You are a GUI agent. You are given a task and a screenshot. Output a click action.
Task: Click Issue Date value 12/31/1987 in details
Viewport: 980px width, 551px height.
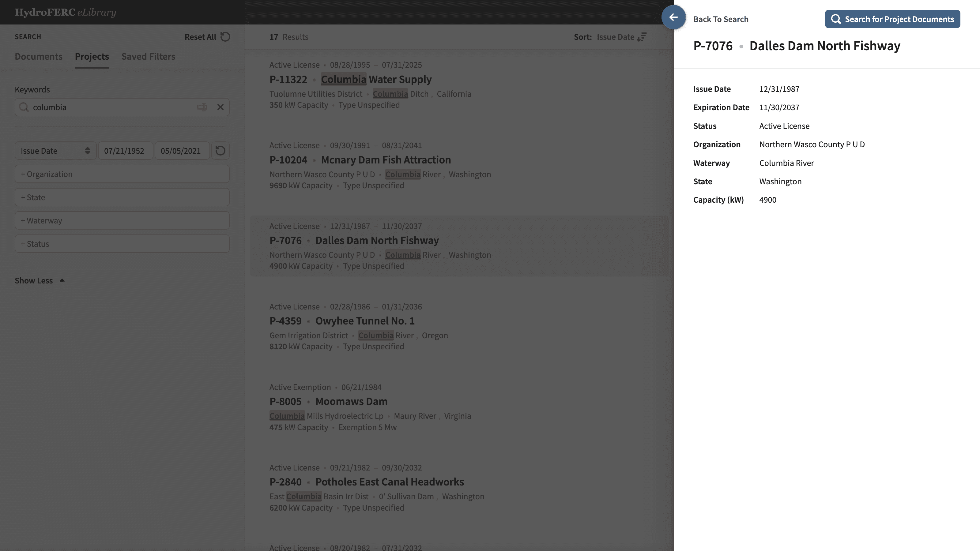pyautogui.click(x=779, y=89)
